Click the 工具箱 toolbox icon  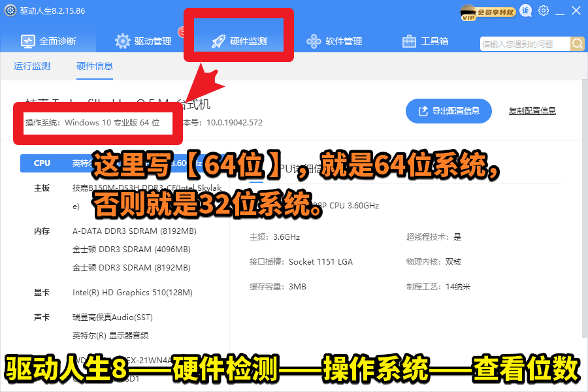409,41
